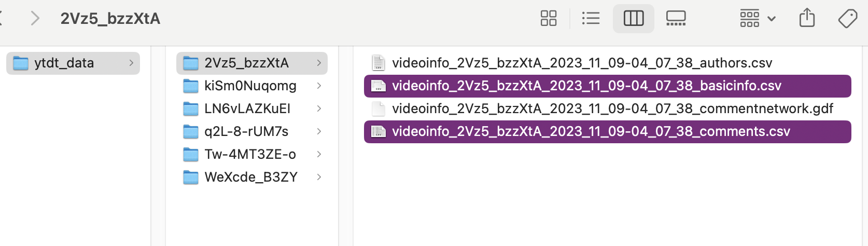The image size is (868, 246).
Task: Expand chevron next to LN6vLAZKuEI folder
Action: (319, 108)
